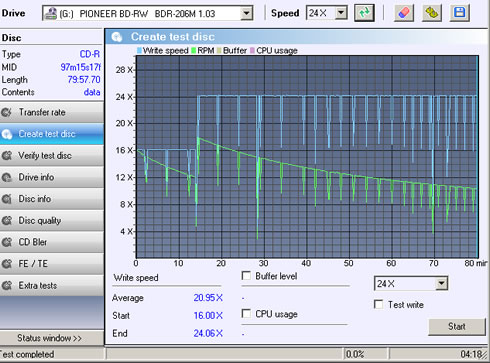This screenshot has height=363, width=490.
Task: Enable the Buffer level checkbox
Action: click(x=246, y=276)
